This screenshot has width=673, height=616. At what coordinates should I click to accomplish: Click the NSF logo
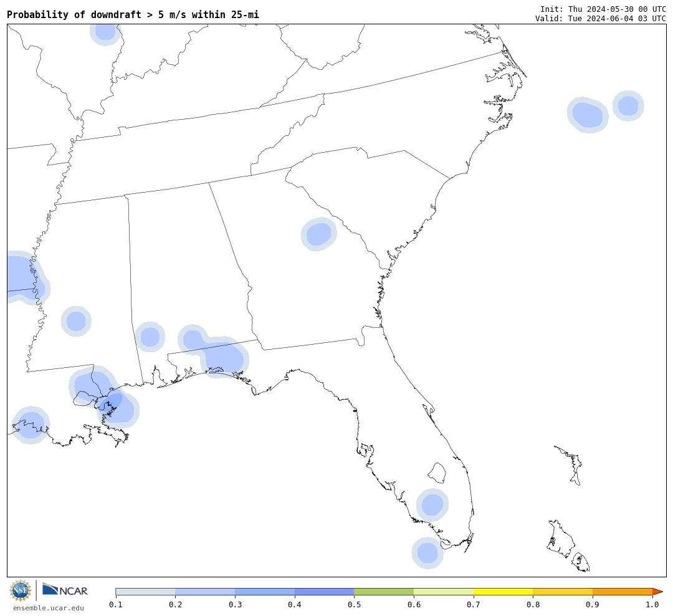pos(20,590)
